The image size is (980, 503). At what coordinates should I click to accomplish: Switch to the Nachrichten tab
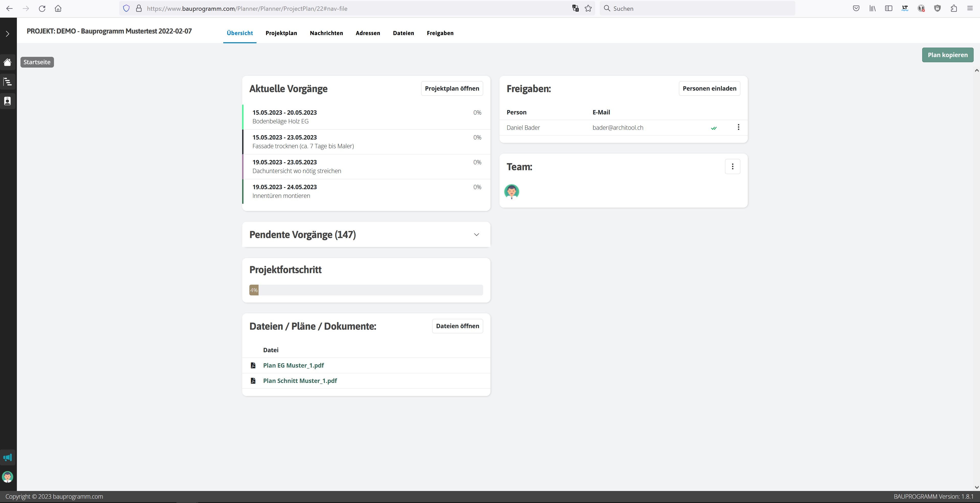click(x=326, y=33)
